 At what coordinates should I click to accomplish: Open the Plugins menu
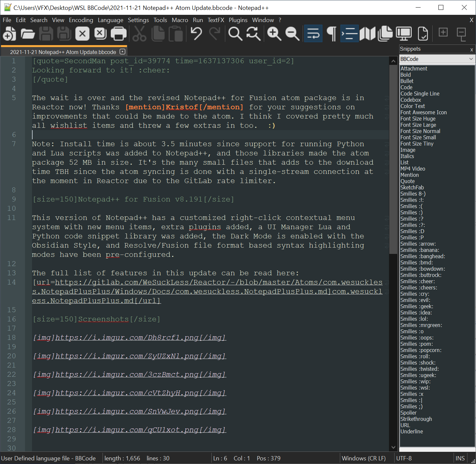238,20
